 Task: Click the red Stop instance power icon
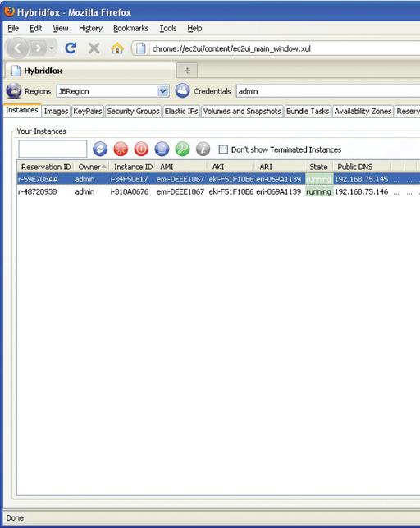[x=141, y=149]
